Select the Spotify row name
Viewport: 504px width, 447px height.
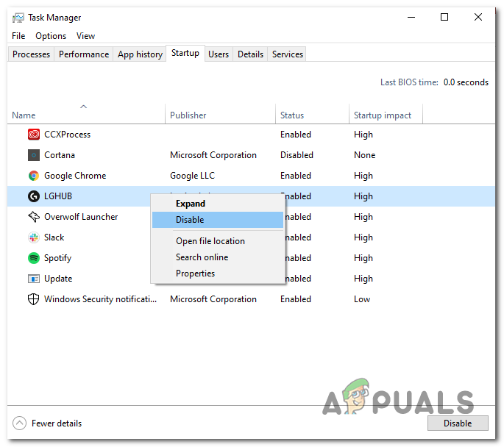point(57,258)
